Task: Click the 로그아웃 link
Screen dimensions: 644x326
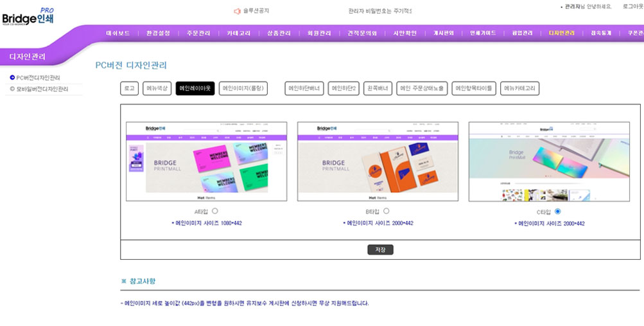Action: pyautogui.click(x=633, y=6)
